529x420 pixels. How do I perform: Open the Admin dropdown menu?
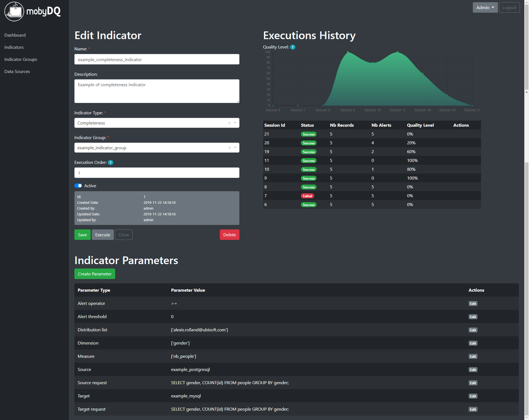tap(485, 7)
